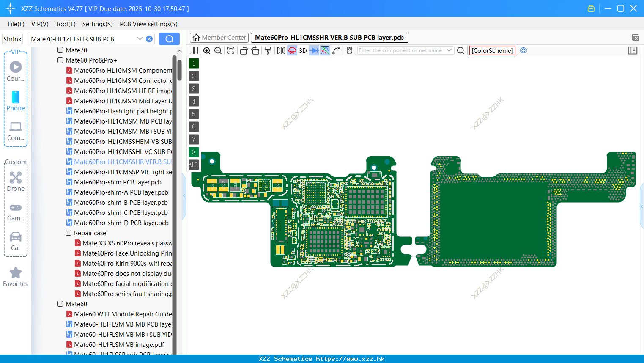Open Mate60Pro-Flashlight pad height file
The image size is (644, 363).
[x=119, y=111]
